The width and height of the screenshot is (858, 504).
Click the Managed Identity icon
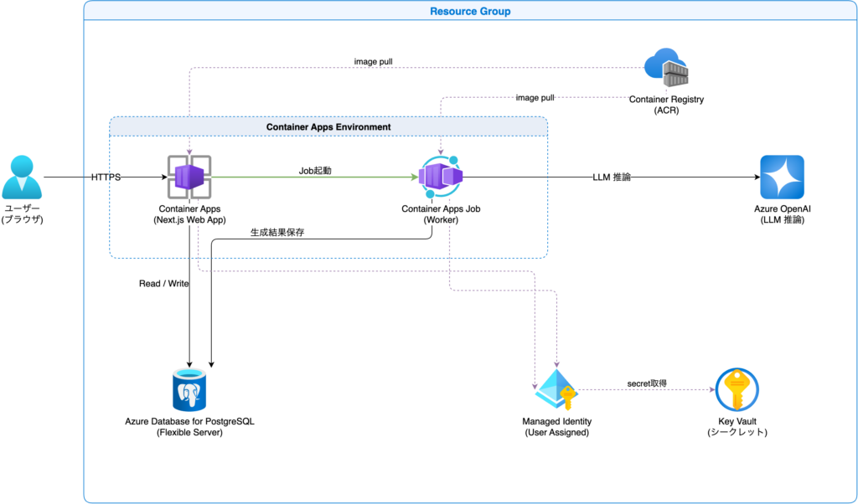pos(556,389)
